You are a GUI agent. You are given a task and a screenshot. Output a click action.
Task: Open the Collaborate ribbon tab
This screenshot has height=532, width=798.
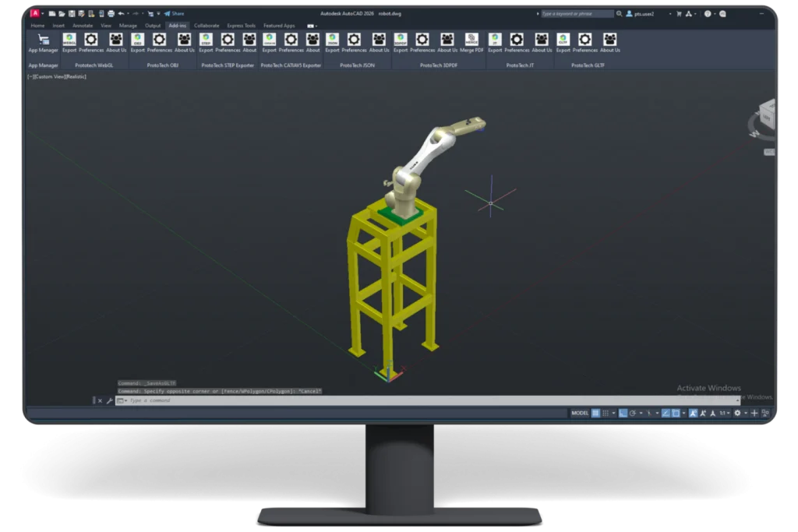coord(205,25)
